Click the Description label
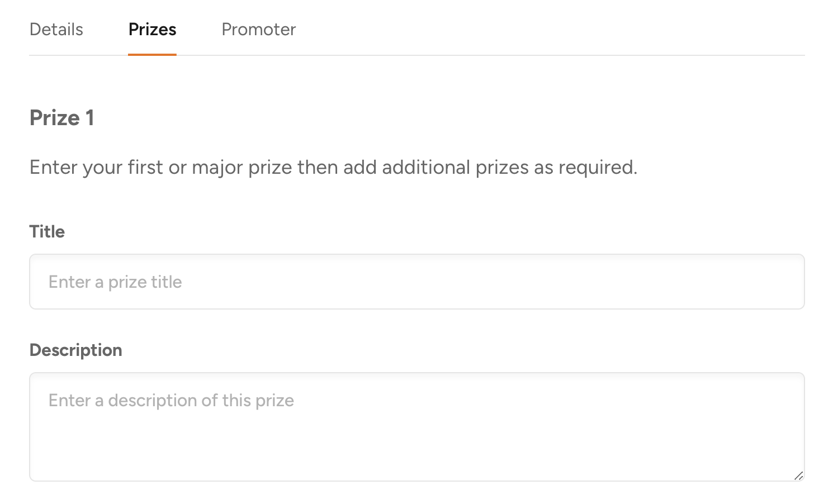 coord(76,350)
